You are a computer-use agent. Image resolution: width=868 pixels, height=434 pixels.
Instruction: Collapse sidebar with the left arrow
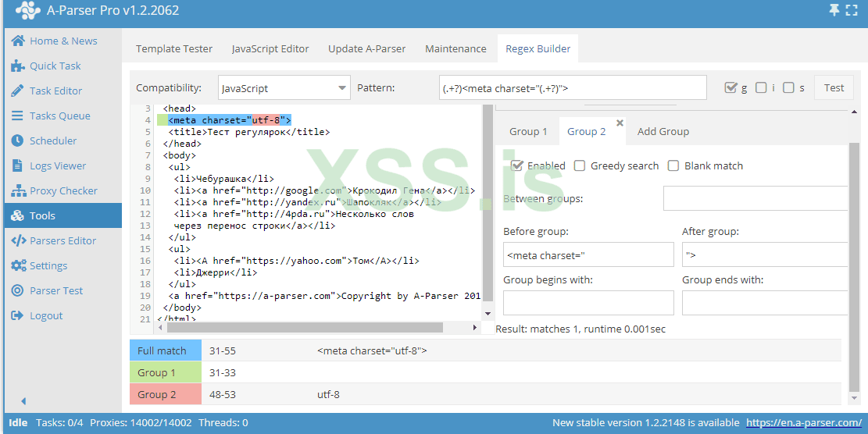coord(23,401)
